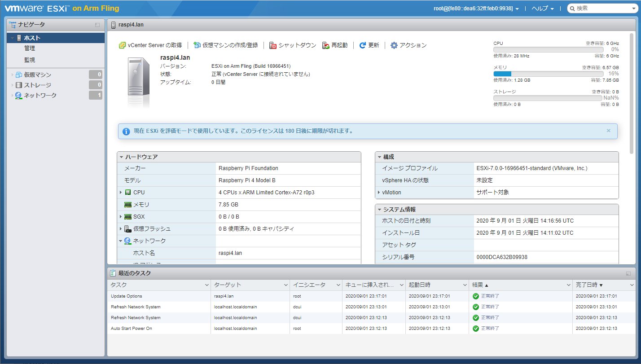Click the shutdown icon in host toolbar
Screen dimensions: 641x364
(273, 45)
